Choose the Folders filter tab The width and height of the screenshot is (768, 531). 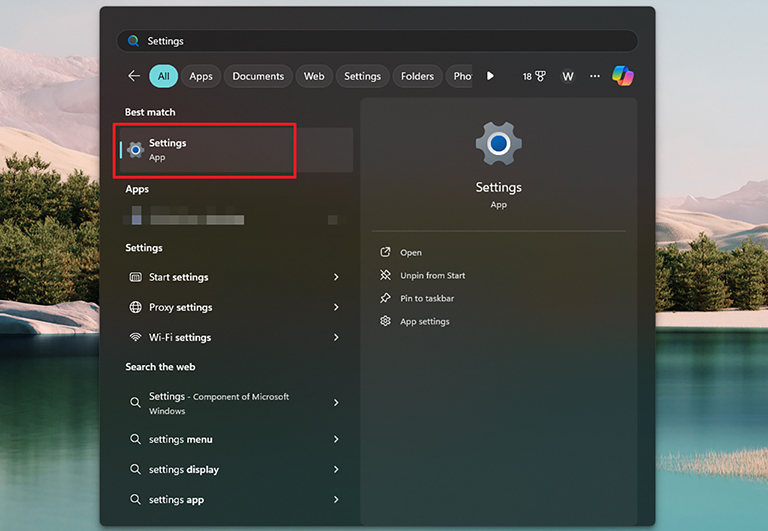pos(417,76)
